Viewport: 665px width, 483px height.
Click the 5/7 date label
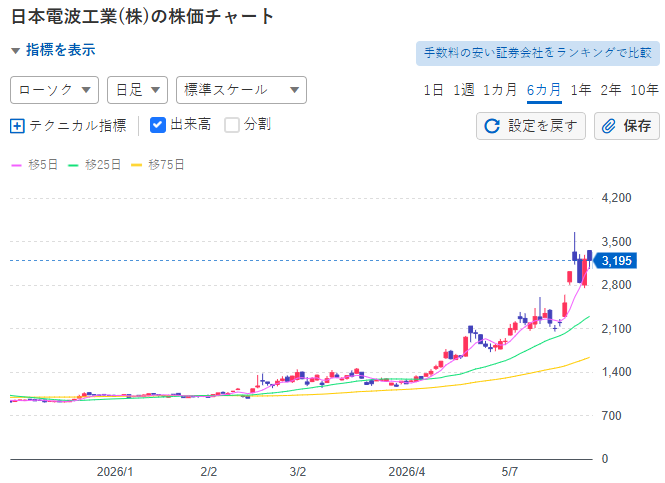510,472
